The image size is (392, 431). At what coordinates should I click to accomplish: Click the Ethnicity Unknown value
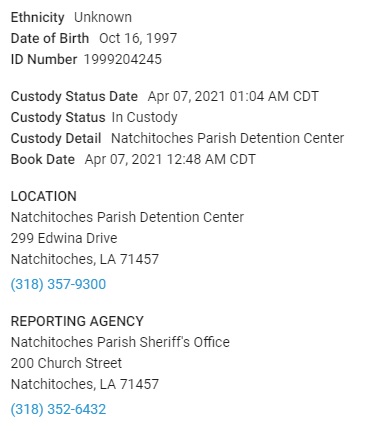103,17
